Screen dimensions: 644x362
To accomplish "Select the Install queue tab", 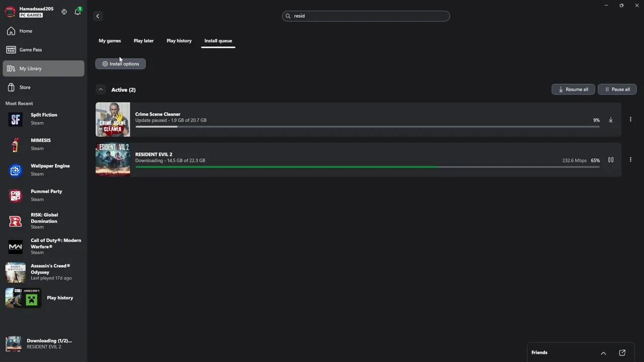I will (x=218, y=41).
